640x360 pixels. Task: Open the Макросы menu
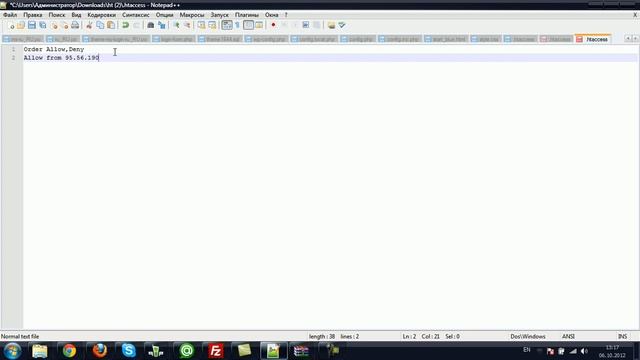[192, 15]
